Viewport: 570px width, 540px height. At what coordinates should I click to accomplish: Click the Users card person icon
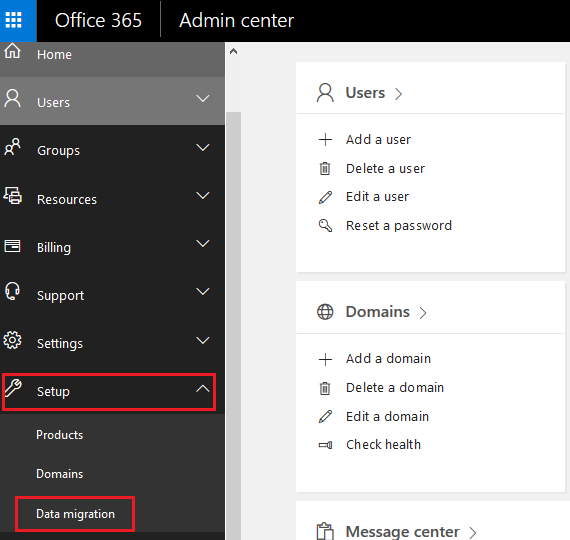325,93
